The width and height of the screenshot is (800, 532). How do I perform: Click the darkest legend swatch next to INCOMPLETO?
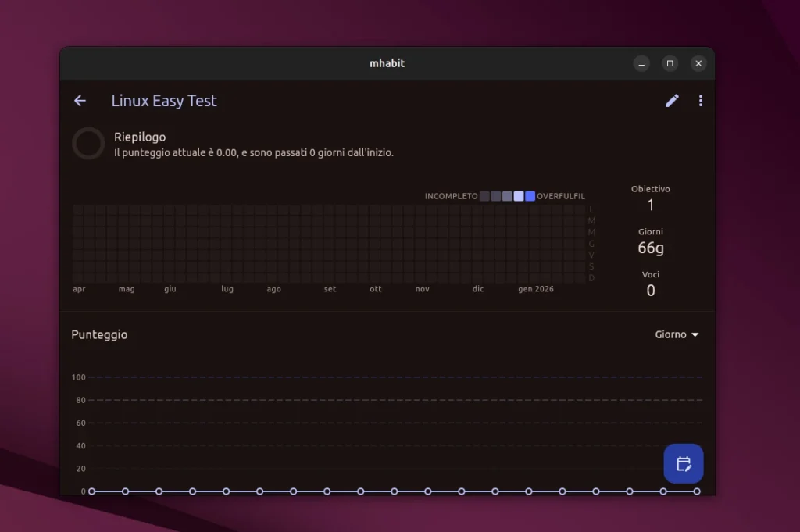click(484, 196)
